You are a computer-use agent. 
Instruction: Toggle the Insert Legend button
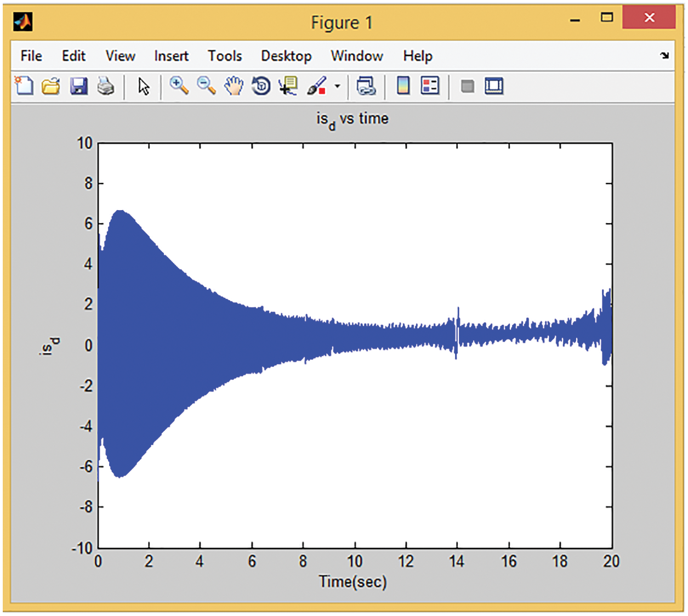pyautogui.click(x=430, y=86)
